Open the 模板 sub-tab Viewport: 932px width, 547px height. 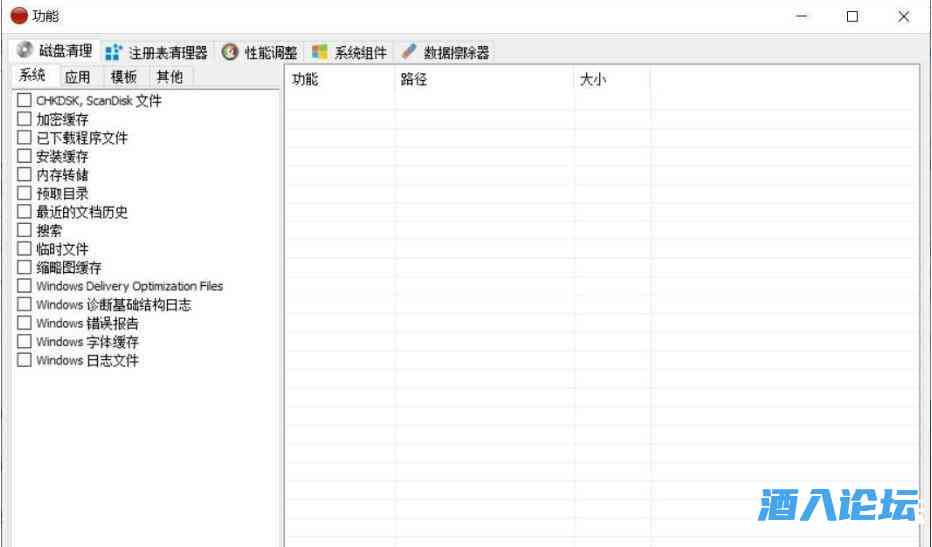124,77
